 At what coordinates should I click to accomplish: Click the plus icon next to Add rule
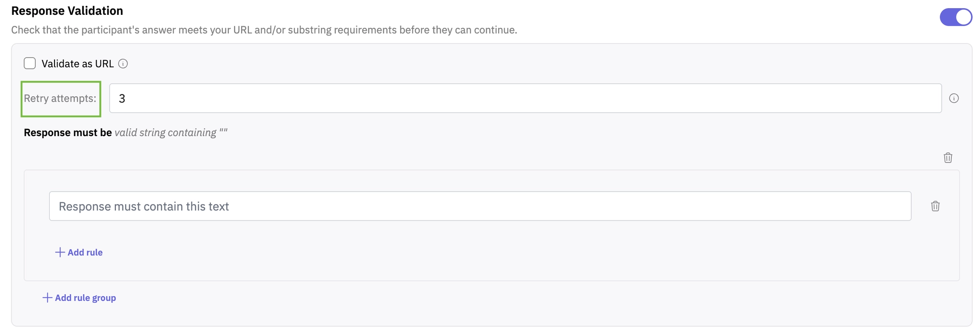pos(60,253)
